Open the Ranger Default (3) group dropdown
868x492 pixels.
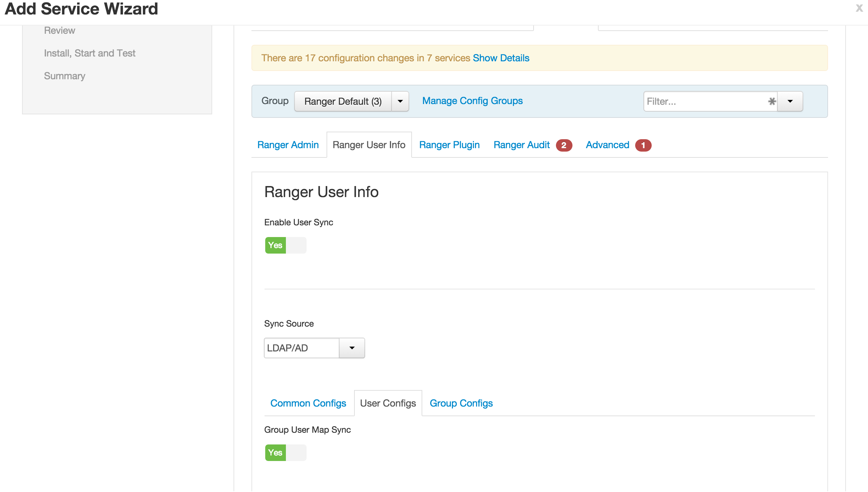click(343, 101)
